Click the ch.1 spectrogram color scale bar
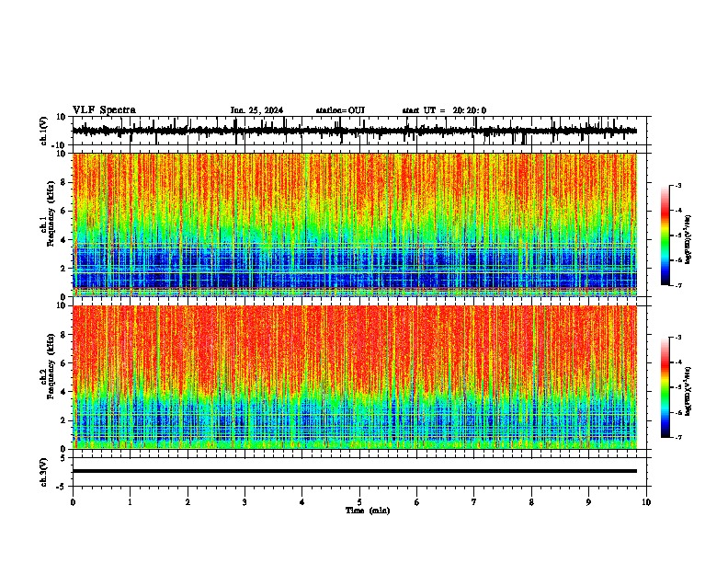 click(x=665, y=236)
